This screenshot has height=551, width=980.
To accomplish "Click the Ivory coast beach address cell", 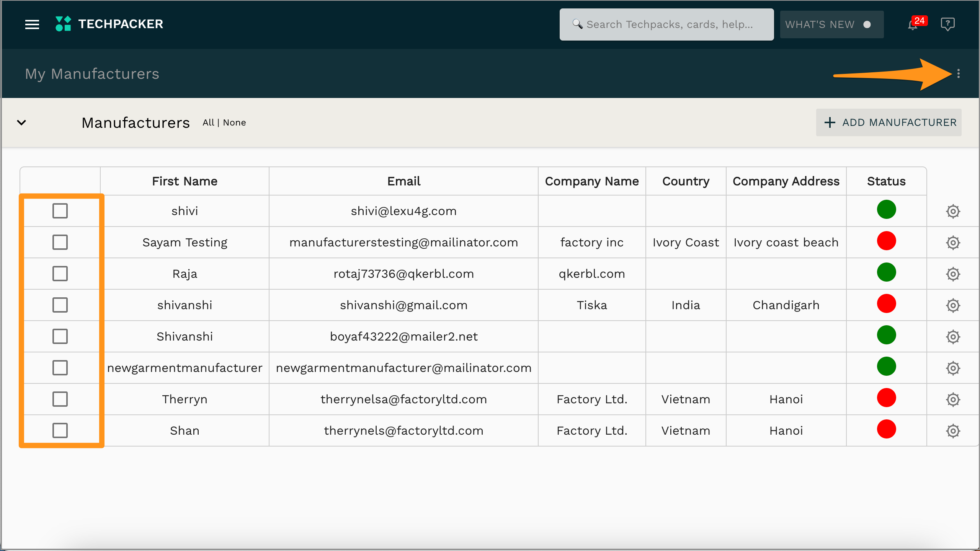I will 786,243.
